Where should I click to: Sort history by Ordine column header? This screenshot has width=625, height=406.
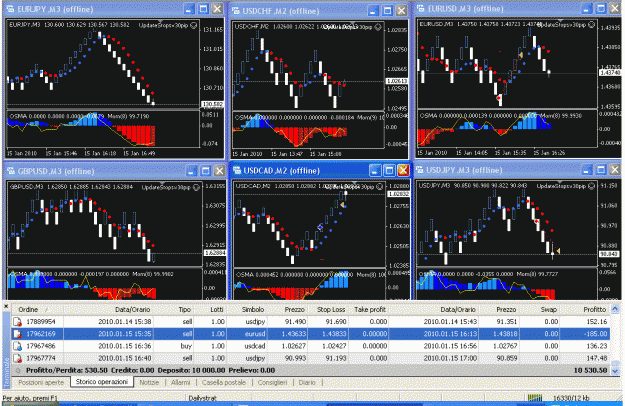(38, 309)
